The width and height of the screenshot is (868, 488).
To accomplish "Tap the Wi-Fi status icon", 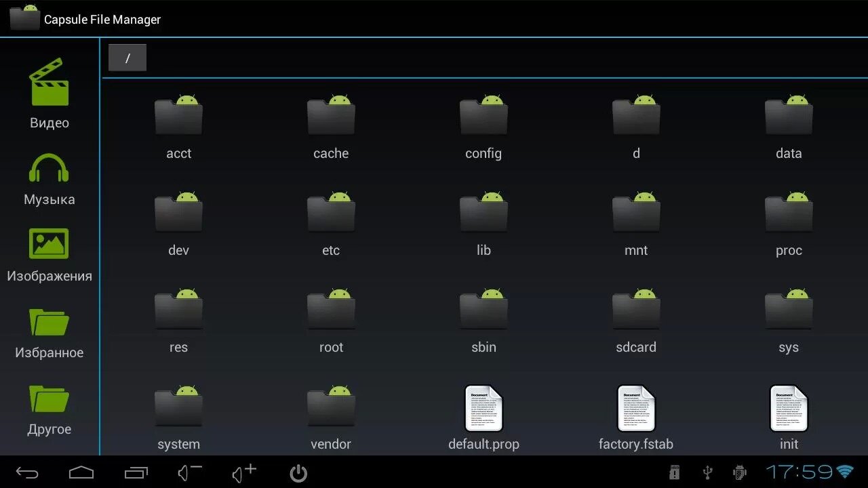I will [845, 472].
